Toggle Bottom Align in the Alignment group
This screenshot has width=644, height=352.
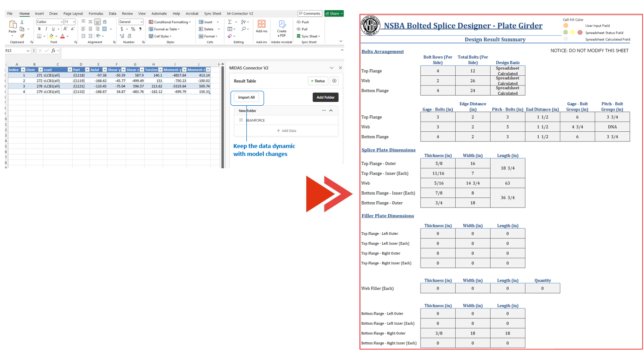[x=97, y=22]
